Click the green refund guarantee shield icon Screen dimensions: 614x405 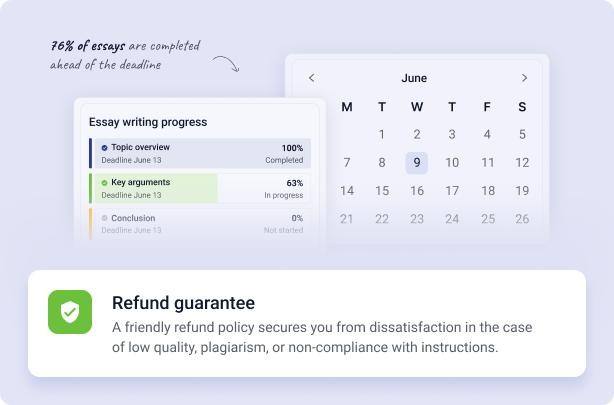(69, 312)
